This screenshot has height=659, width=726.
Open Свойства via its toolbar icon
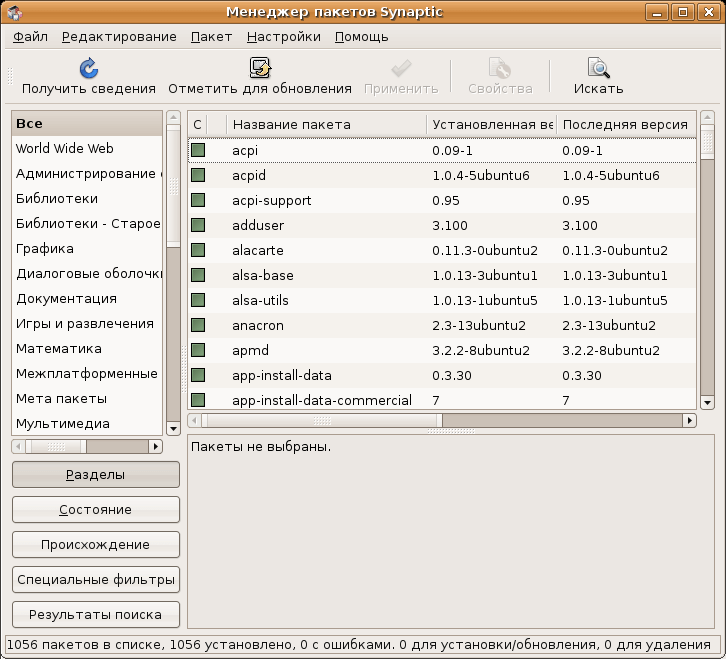point(500,69)
